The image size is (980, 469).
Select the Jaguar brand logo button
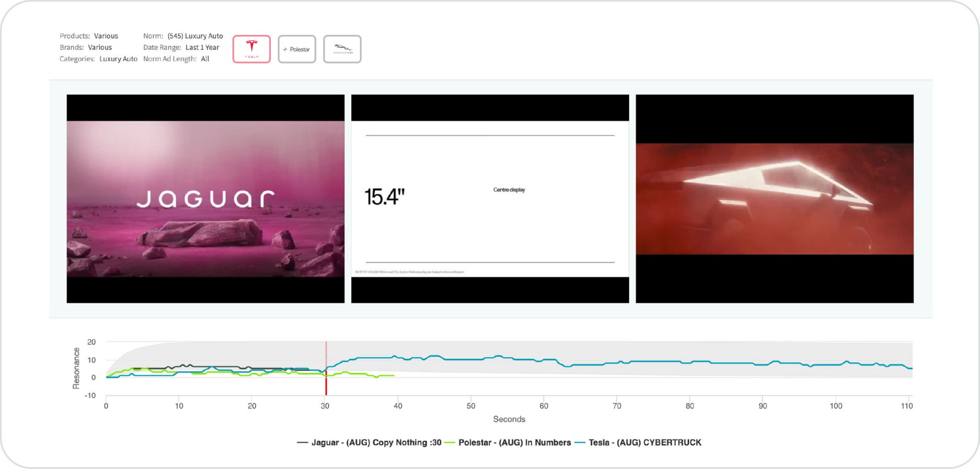(x=342, y=49)
